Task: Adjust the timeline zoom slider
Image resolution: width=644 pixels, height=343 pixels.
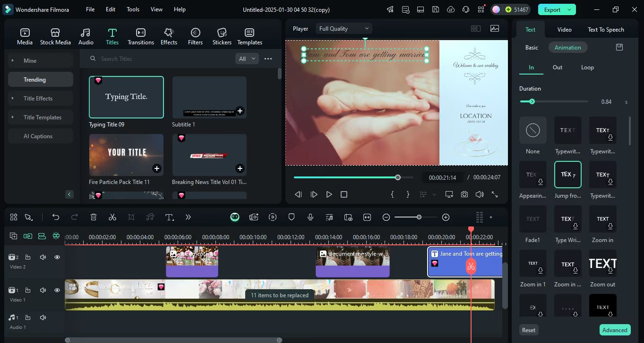Action: click(x=416, y=217)
